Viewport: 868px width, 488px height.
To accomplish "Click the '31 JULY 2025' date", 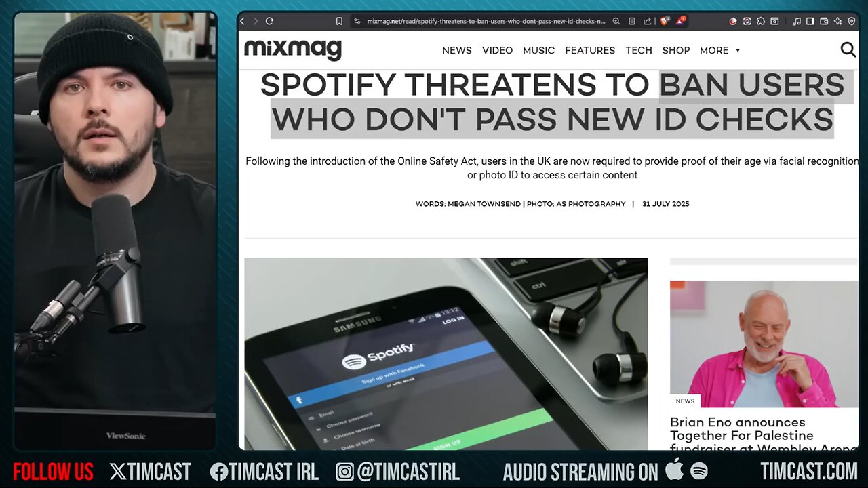I will click(x=665, y=204).
